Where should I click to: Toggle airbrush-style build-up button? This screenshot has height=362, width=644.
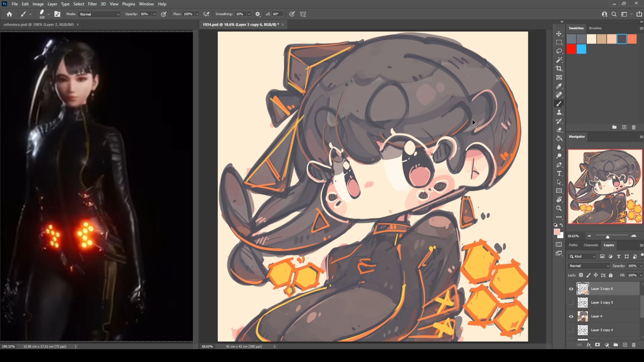(206, 14)
